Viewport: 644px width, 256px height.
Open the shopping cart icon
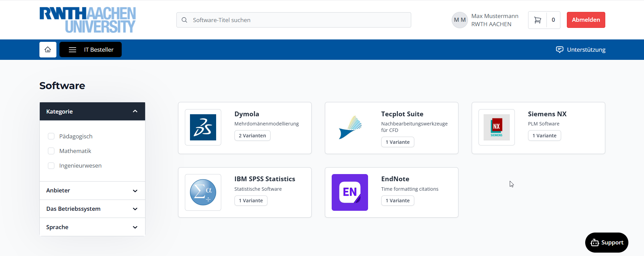point(537,20)
